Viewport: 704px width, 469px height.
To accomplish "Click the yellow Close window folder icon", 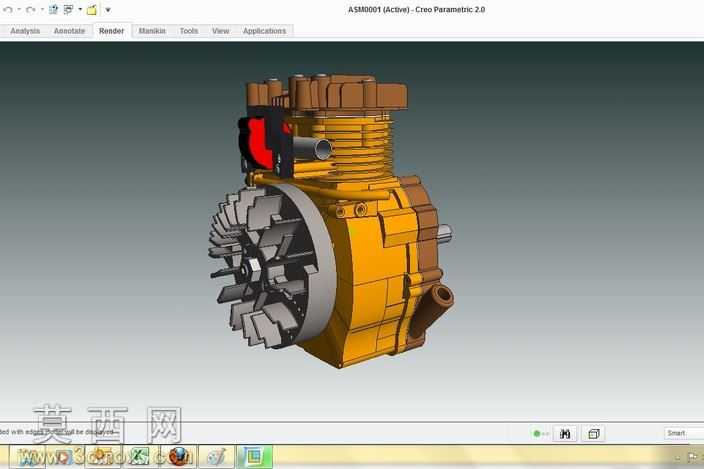I will tap(92, 9).
